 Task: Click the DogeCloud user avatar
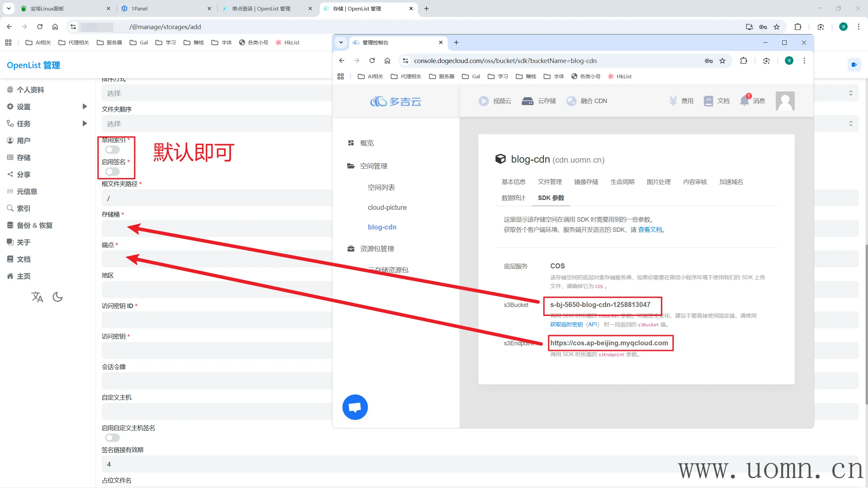coord(785,101)
